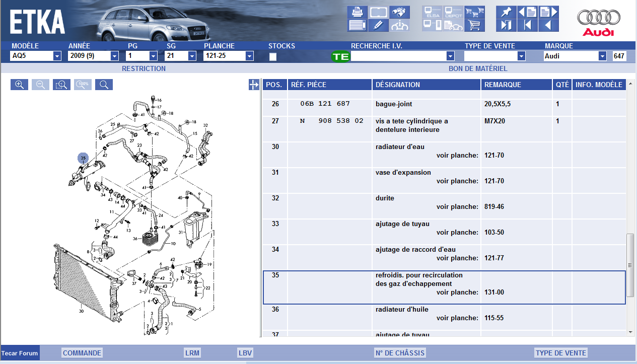Click the pushpin icon
Screen dimensions: 637x364
click(x=506, y=12)
